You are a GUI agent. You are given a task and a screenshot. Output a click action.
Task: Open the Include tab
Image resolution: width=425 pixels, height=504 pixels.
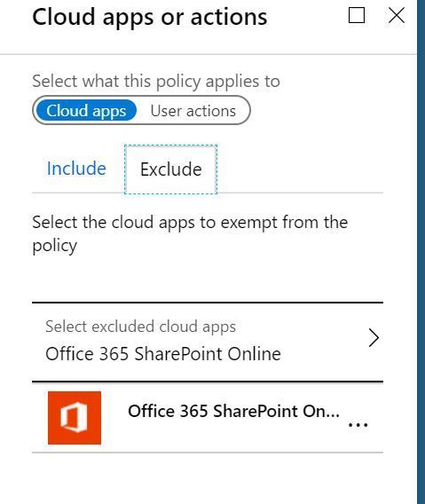click(76, 169)
